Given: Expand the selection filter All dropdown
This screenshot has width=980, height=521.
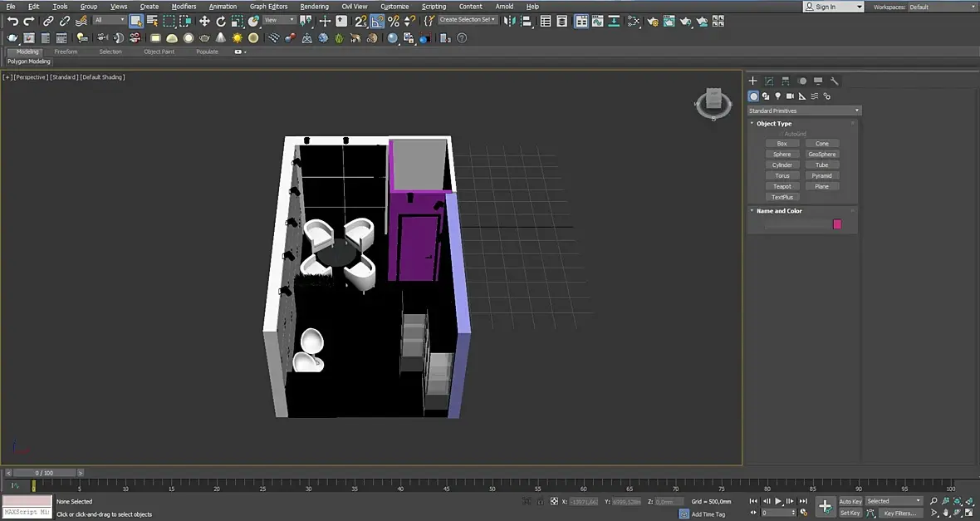Looking at the screenshot, I should [109, 20].
